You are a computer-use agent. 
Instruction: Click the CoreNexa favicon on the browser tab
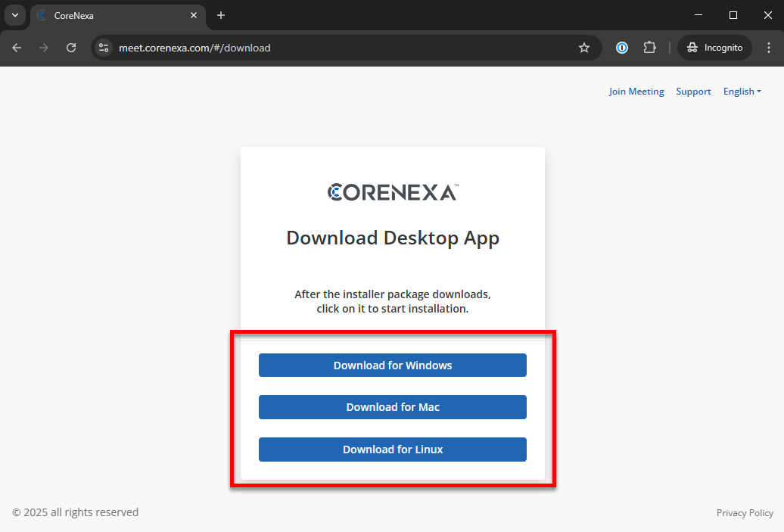point(43,15)
